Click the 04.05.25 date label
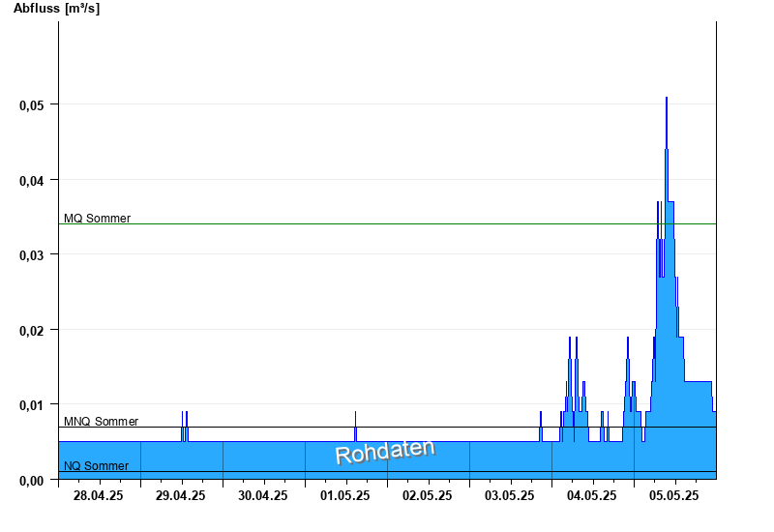Screen dimensions: 774x532 pyautogui.click(x=592, y=496)
